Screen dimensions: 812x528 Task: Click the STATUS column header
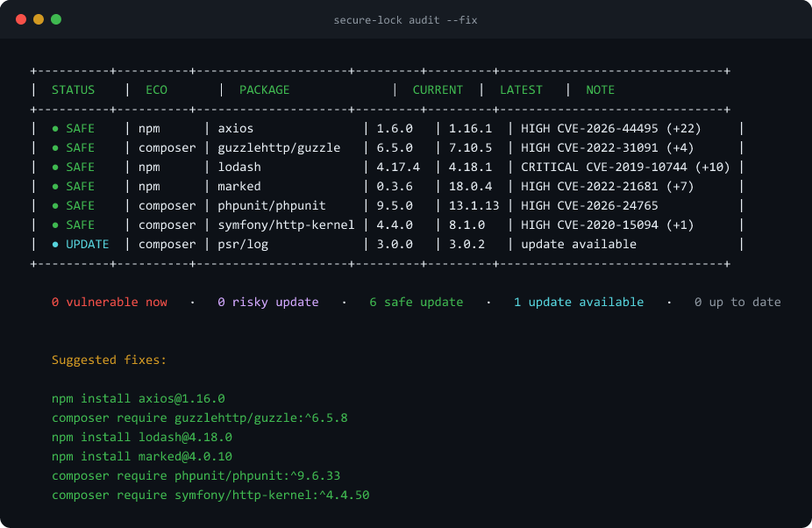(x=73, y=89)
